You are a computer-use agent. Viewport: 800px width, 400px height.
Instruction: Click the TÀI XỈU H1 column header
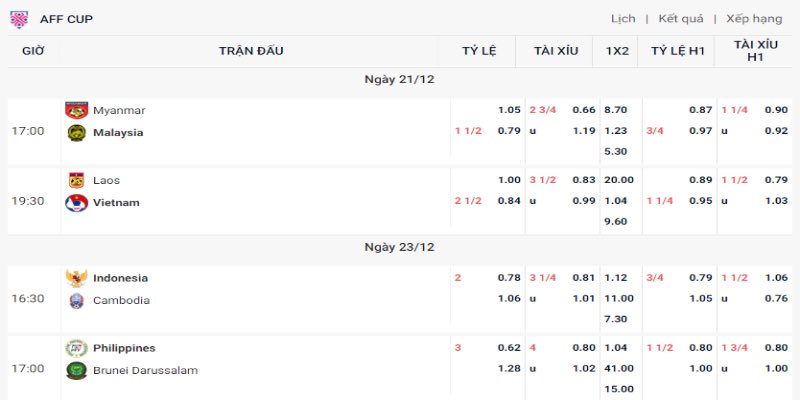click(x=755, y=51)
